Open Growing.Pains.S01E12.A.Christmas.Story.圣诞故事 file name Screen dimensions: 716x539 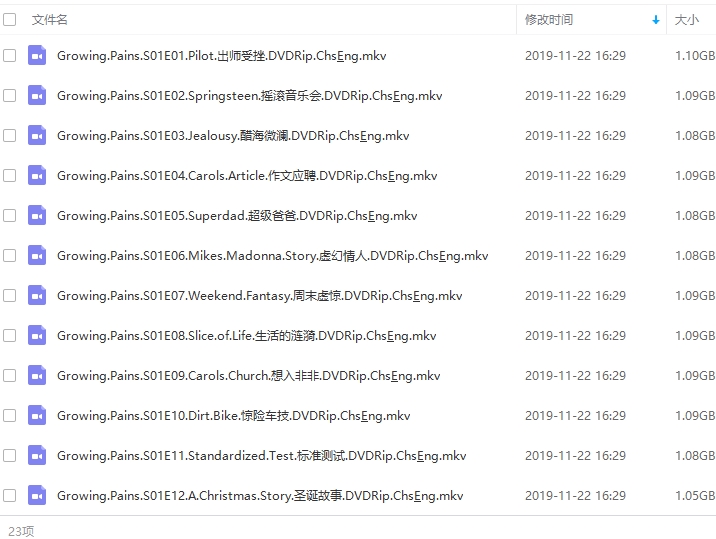260,496
